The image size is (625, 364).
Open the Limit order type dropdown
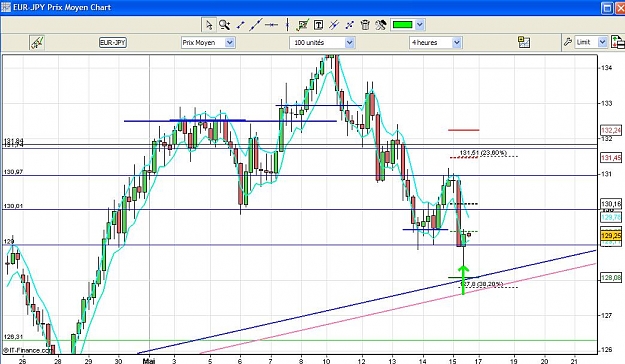click(591, 42)
